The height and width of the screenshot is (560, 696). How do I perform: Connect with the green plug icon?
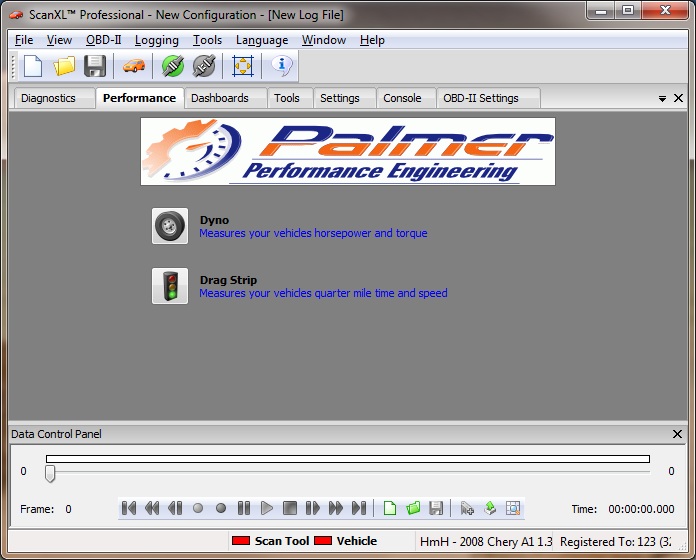(x=173, y=67)
